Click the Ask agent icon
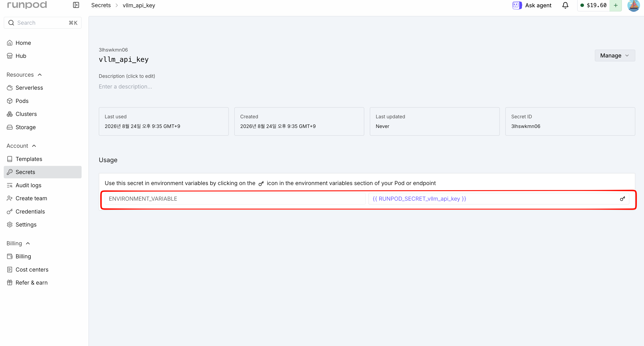The image size is (644, 346). [517, 5]
